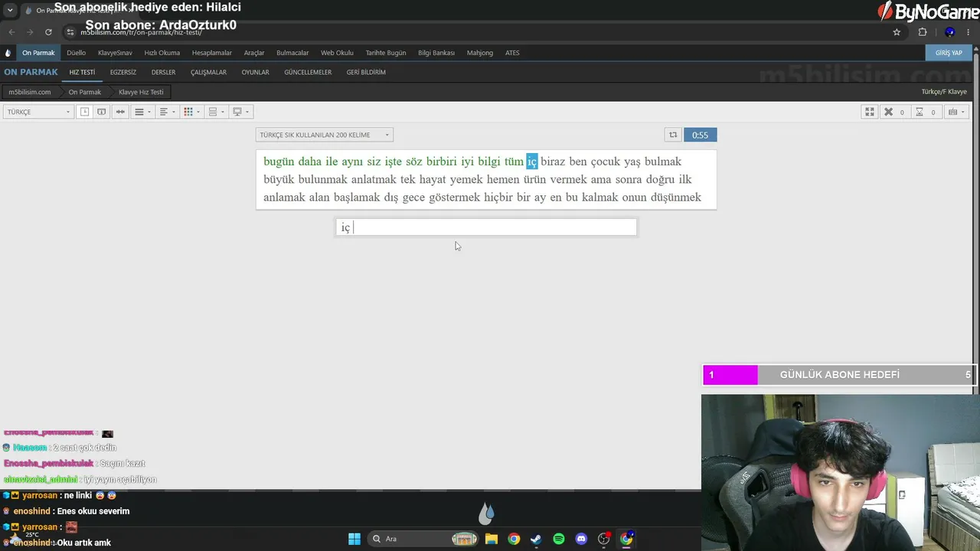Screen dimensions: 980x551
Task: Click the highlighted word 'iç' in the text
Action: (x=532, y=161)
